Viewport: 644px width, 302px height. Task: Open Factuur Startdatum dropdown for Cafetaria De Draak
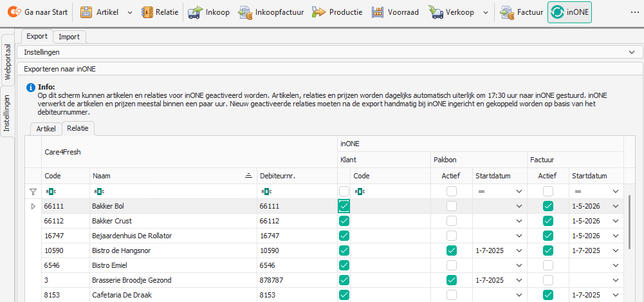pos(615,295)
